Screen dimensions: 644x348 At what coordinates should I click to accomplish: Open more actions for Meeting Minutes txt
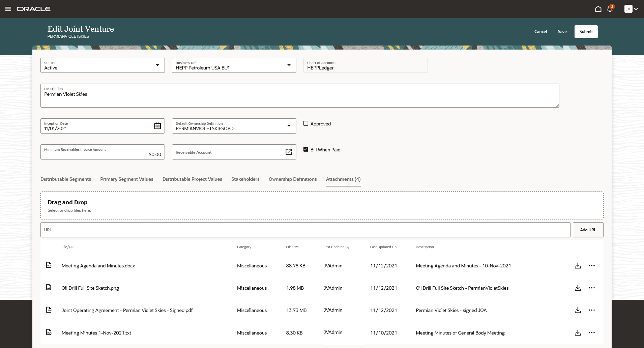592,333
